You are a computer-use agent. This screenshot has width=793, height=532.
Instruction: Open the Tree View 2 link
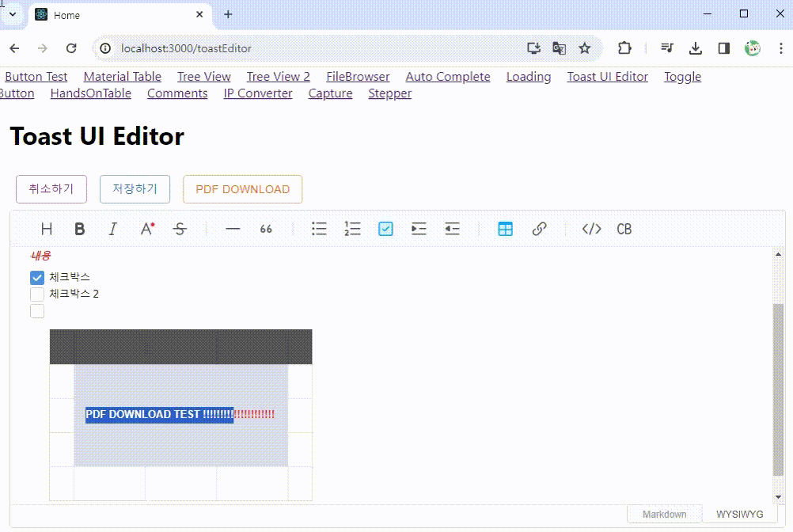point(278,77)
